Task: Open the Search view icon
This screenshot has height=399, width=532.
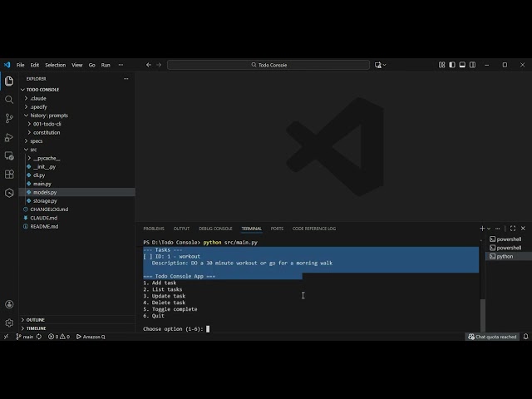Action: 9,100
